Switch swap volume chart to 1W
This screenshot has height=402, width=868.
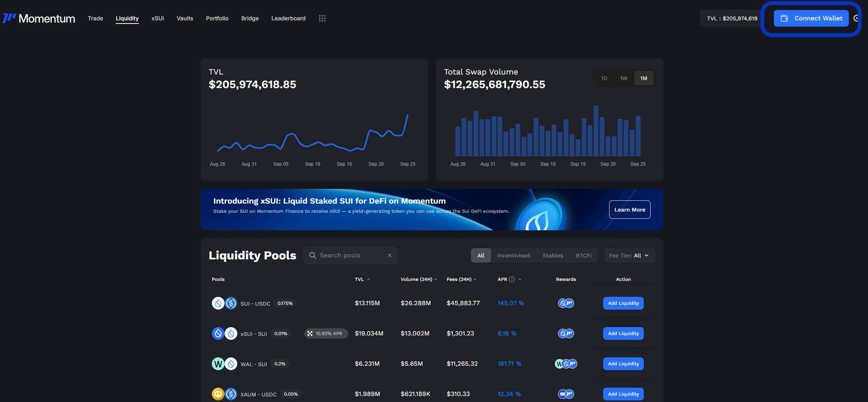pos(623,78)
